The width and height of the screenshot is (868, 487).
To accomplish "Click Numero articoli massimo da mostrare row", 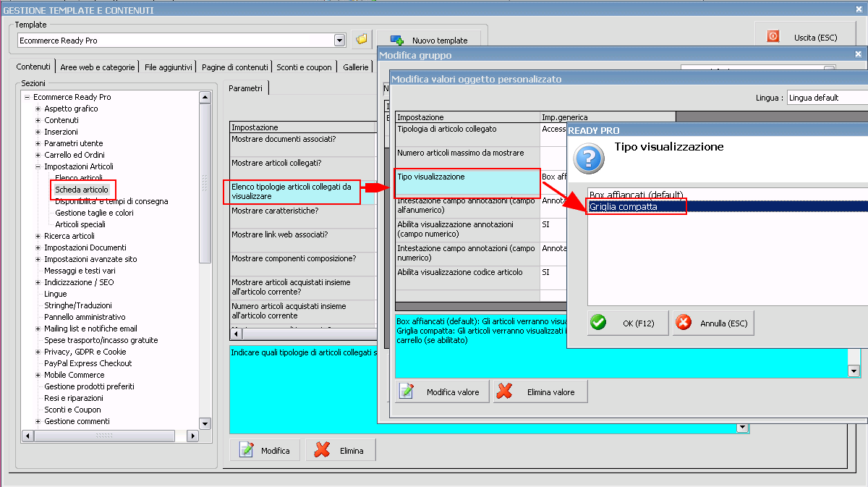I will (467, 158).
